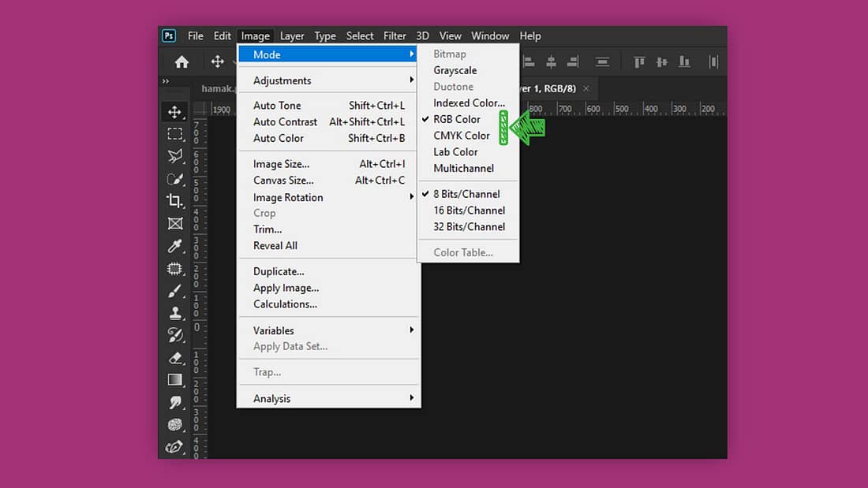The width and height of the screenshot is (868, 488).
Task: Close the open document tab
Action: coord(586,89)
